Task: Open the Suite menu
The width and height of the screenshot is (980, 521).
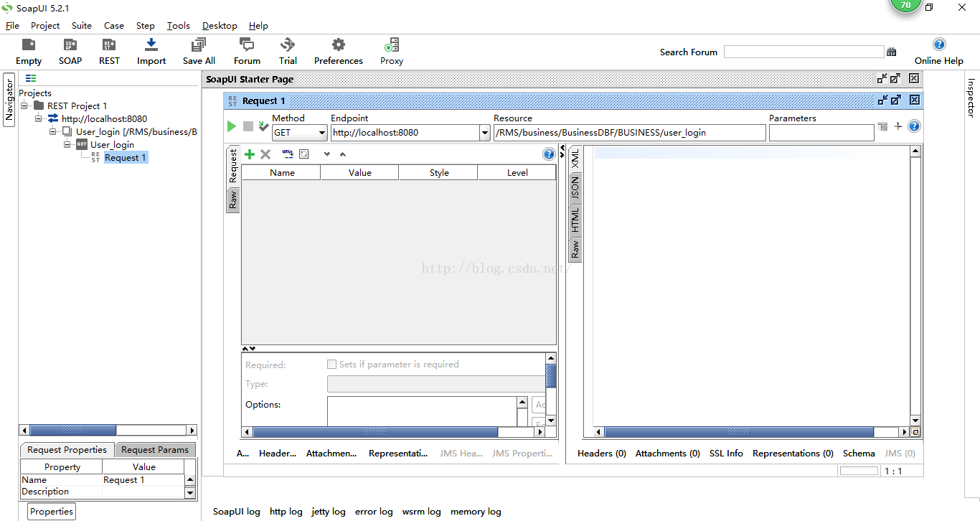Action: pyautogui.click(x=82, y=25)
